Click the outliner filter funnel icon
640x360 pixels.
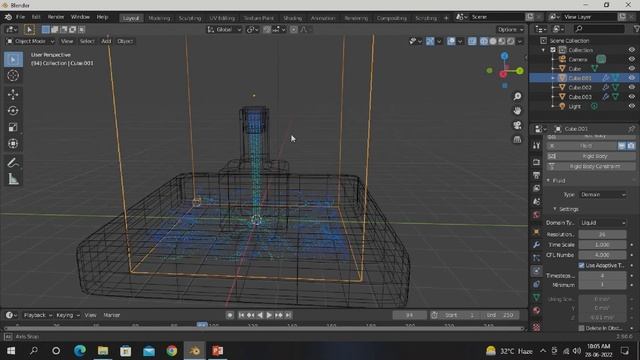tap(636, 29)
